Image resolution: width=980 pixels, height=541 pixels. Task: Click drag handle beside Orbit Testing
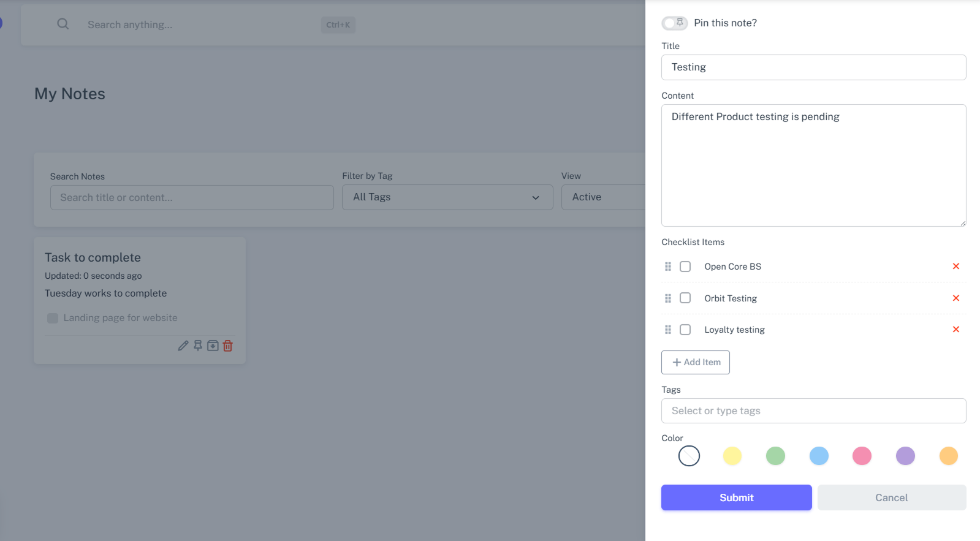tap(668, 298)
